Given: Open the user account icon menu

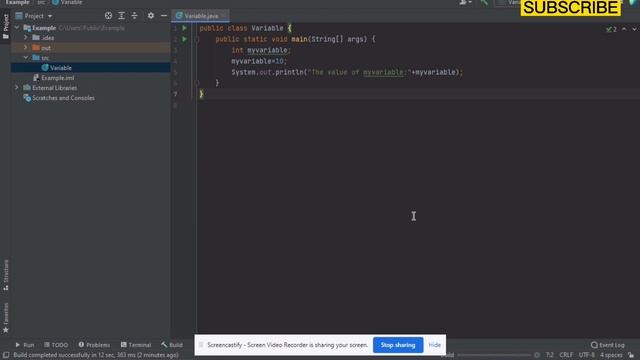Looking at the screenshot, I should [x=465, y=3].
